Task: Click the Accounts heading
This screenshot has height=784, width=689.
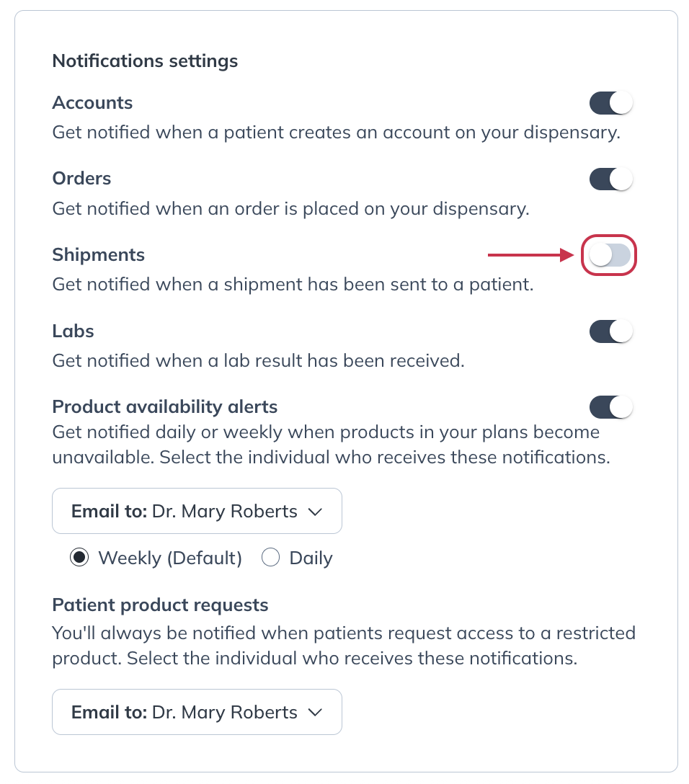Action: [92, 102]
